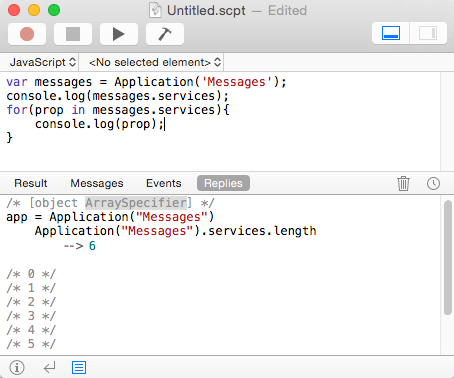Open the No selected element dropdown
Screen dimensions: 454x378
coord(155,62)
